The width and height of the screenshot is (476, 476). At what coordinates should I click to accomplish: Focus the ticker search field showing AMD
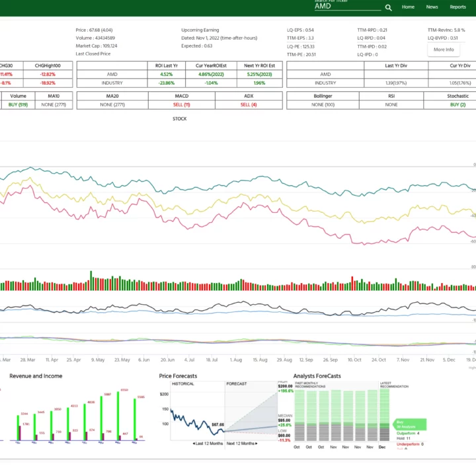pos(348,6)
